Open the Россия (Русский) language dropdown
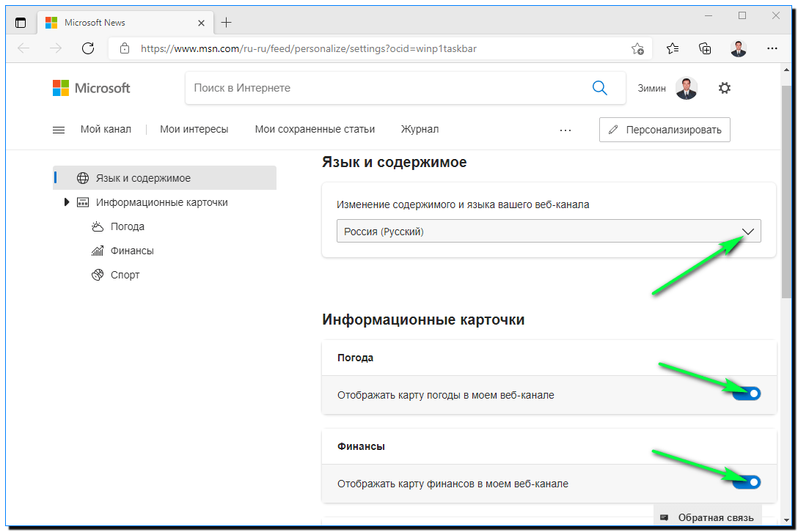The image size is (798, 532). (x=548, y=232)
